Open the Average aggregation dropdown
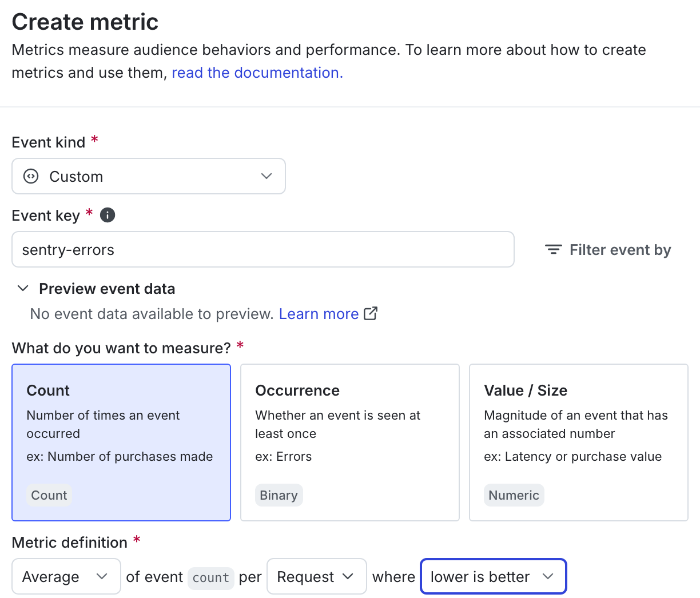Image resolution: width=700 pixels, height=598 pixels. (66, 576)
